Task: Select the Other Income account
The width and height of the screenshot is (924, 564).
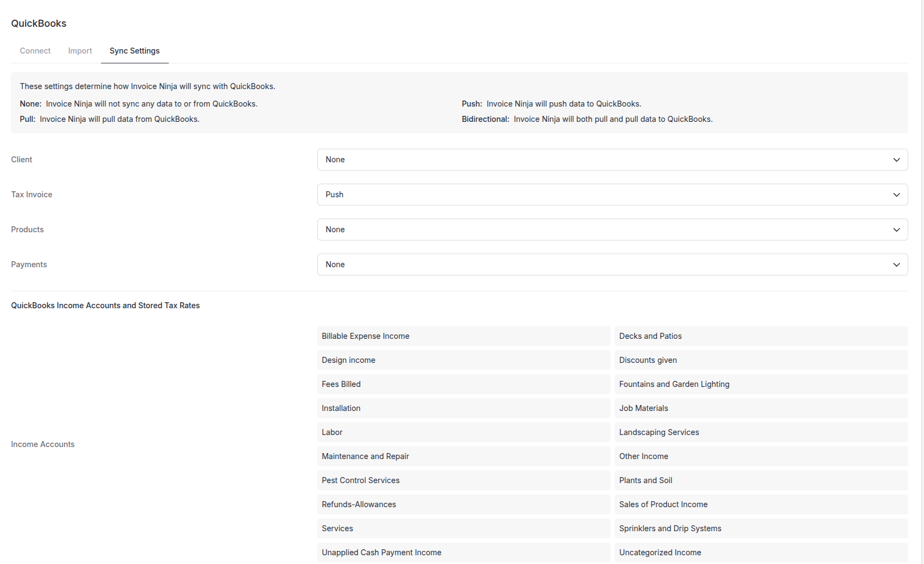Action: [x=761, y=456]
